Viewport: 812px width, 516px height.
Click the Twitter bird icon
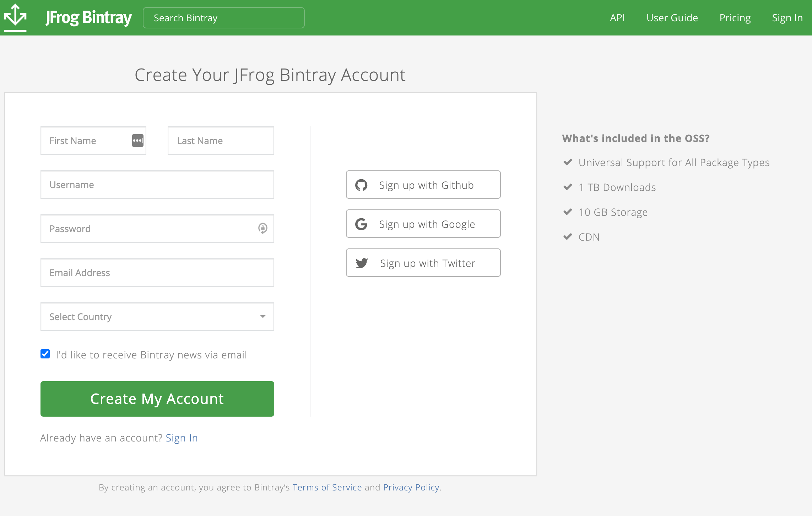coord(361,263)
